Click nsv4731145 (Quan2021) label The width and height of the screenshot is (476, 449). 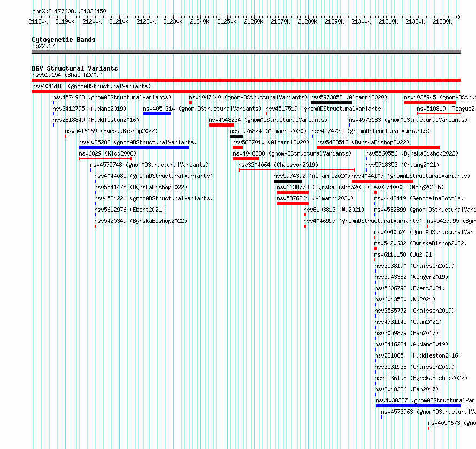(408, 322)
